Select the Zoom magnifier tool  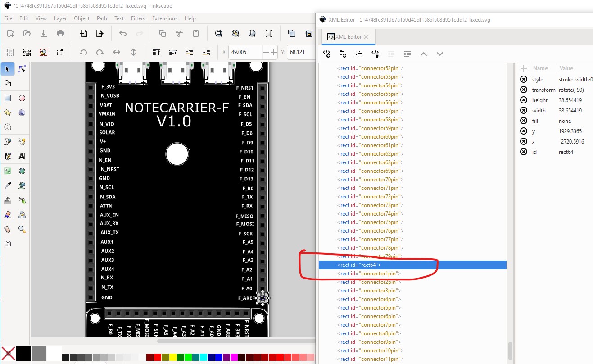click(x=22, y=229)
